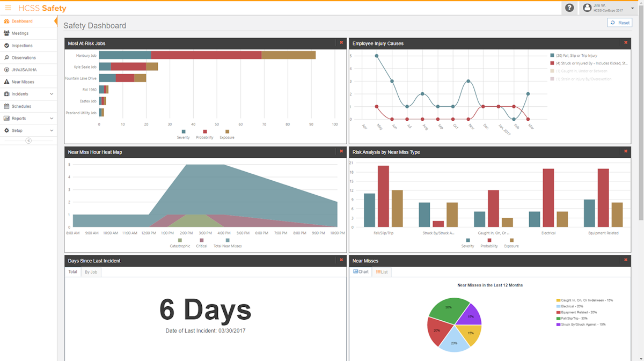Click the Near Misses warning triangle icon

tap(6, 82)
